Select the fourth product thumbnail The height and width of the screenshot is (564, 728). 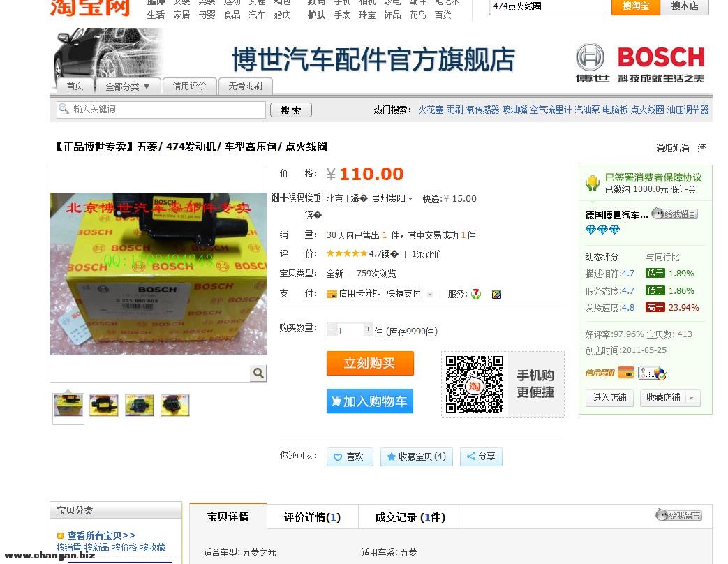coord(175,406)
